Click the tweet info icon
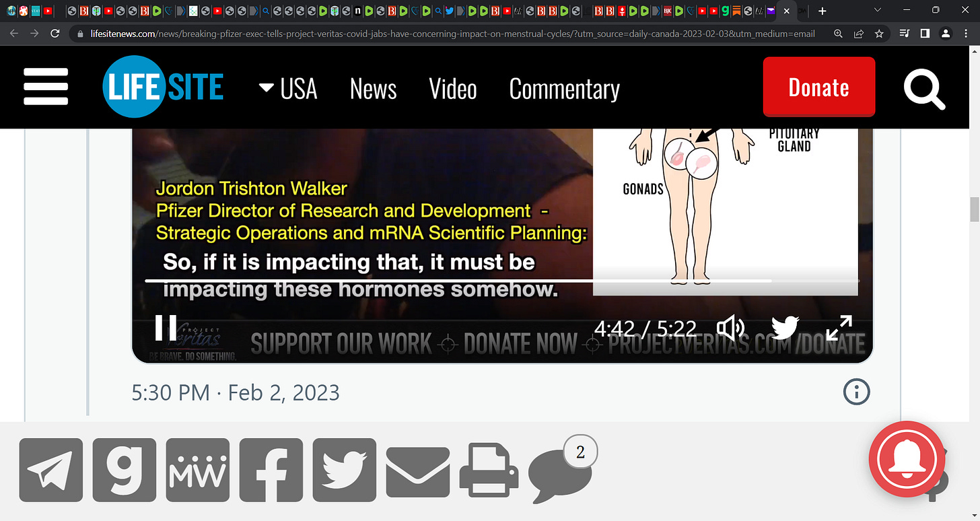Viewport: 980px width, 521px height. click(857, 391)
